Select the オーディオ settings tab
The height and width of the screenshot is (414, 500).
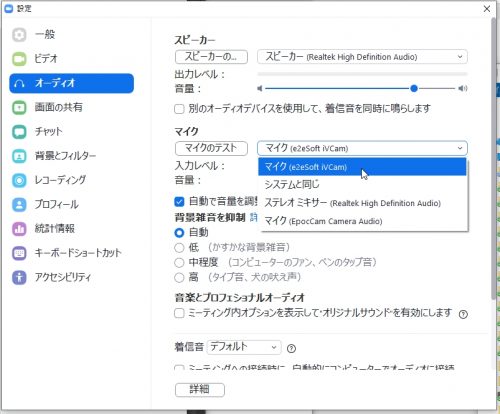pos(72,83)
